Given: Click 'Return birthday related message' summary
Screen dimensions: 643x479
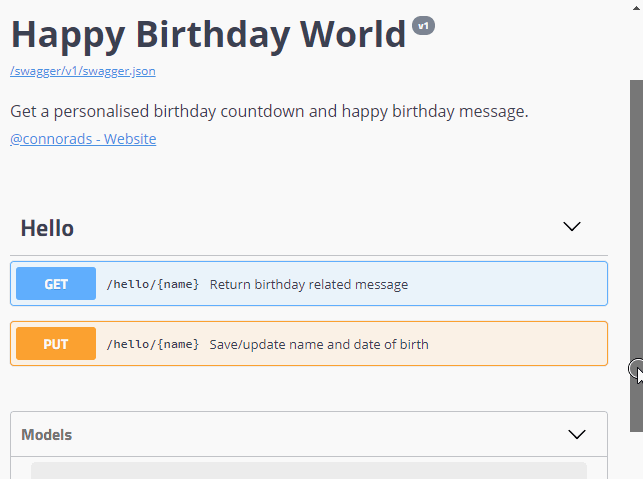Looking at the screenshot, I should (308, 284).
